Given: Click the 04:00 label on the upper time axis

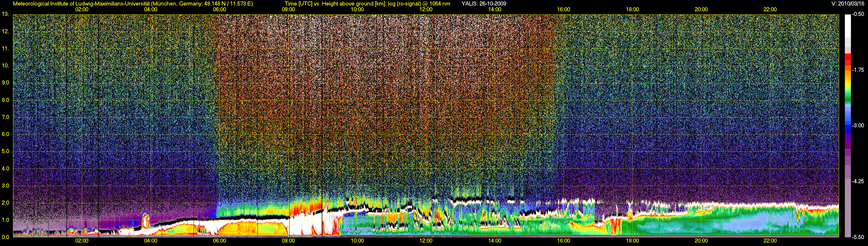Looking at the screenshot, I should pos(151,10).
